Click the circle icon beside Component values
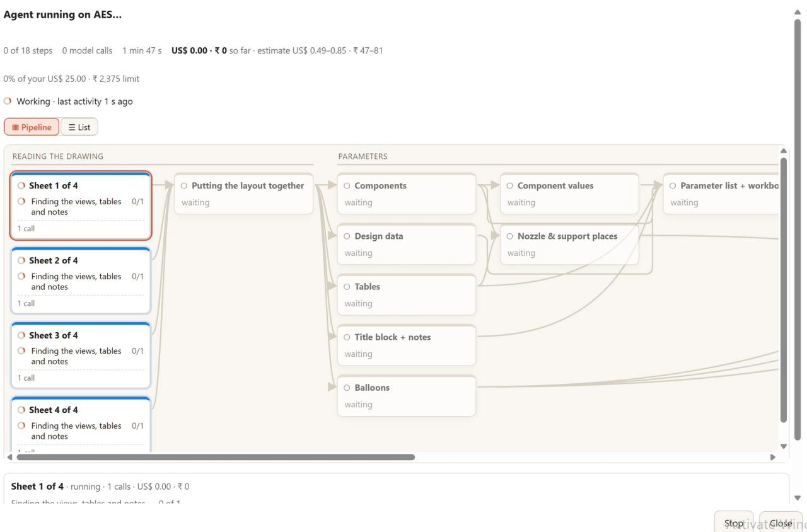The height and width of the screenshot is (532, 807). 509,186
